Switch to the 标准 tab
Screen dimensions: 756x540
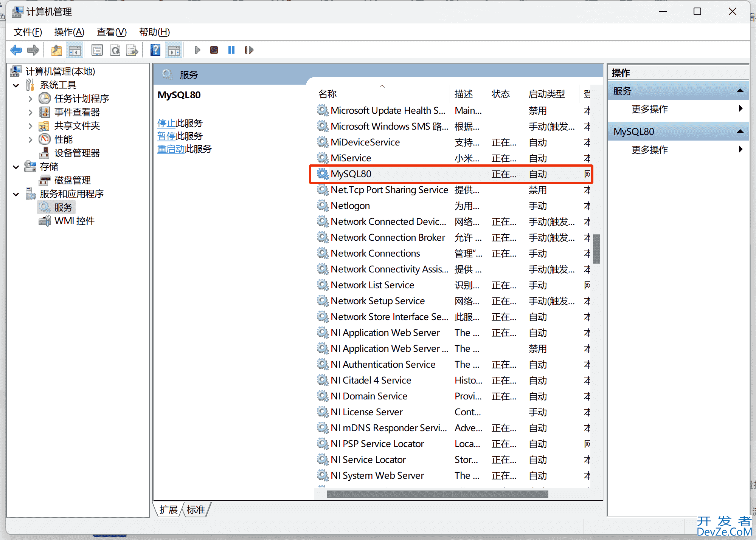pyautogui.click(x=196, y=510)
